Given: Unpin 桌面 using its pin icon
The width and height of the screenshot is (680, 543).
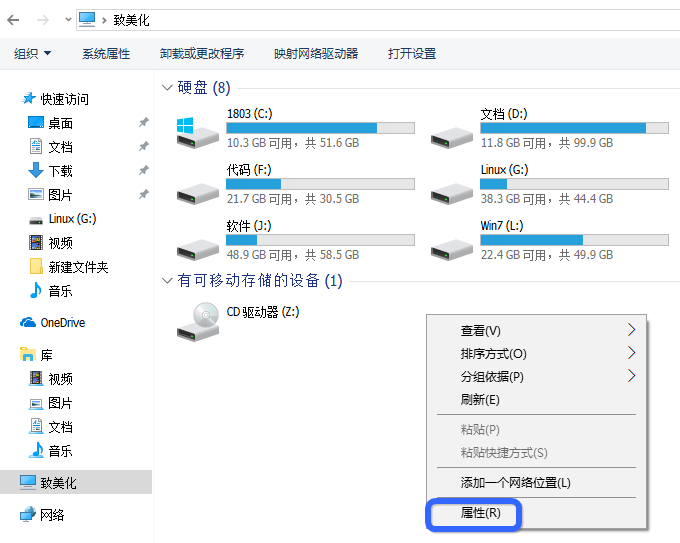Looking at the screenshot, I should (144, 123).
